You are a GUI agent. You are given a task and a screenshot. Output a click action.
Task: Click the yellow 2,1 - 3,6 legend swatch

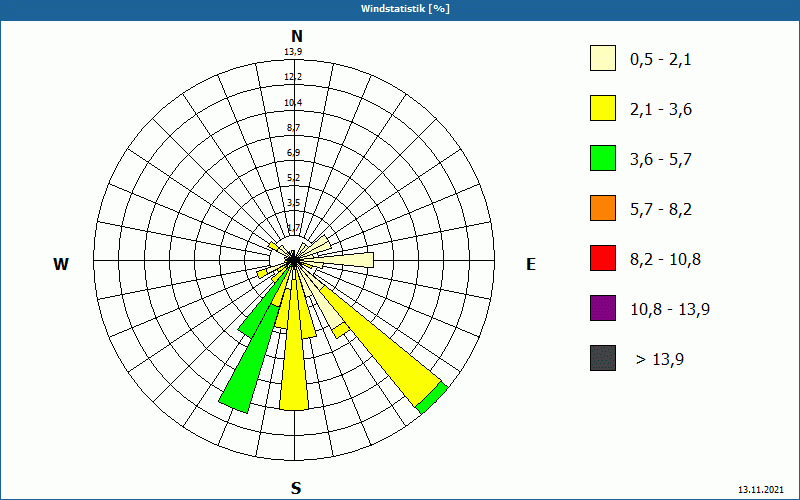pyautogui.click(x=603, y=108)
